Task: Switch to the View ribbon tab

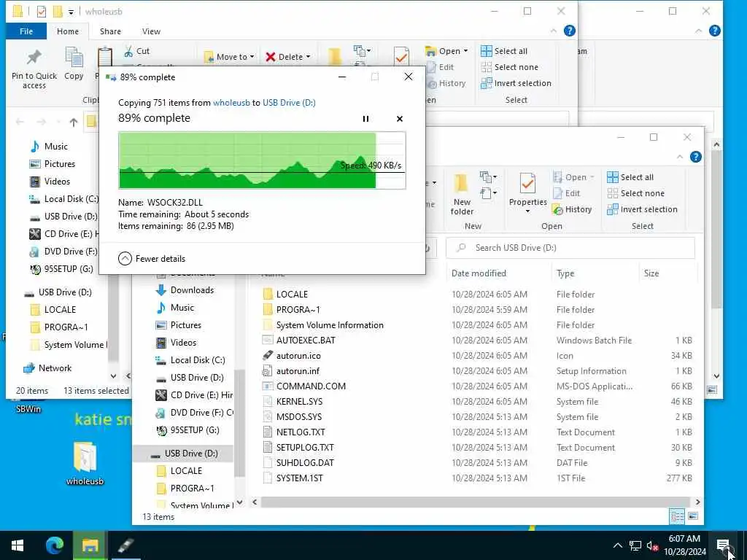Action: (x=151, y=31)
